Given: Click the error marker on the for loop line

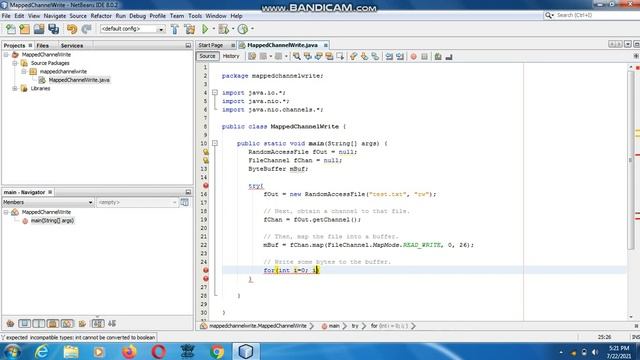Looking at the screenshot, I should [206, 270].
